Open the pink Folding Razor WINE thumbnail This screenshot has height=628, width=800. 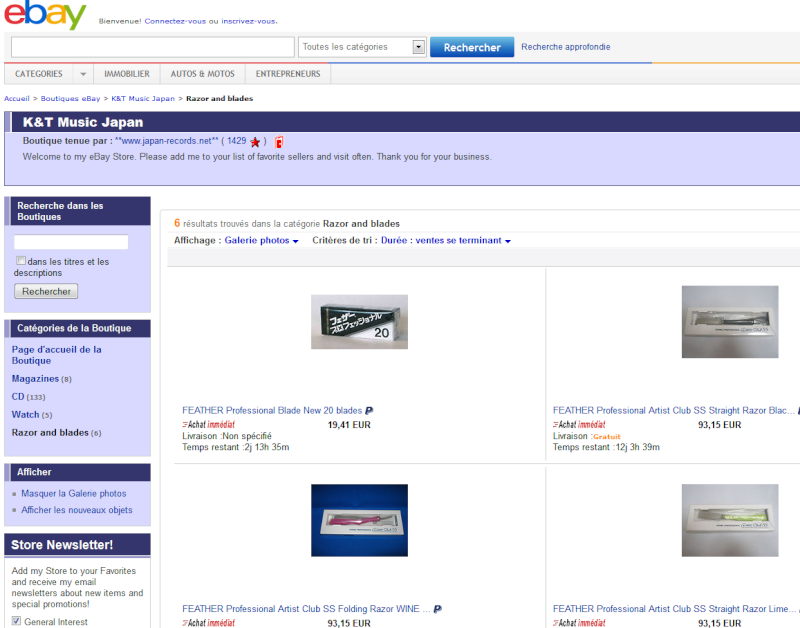pos(359,520)
